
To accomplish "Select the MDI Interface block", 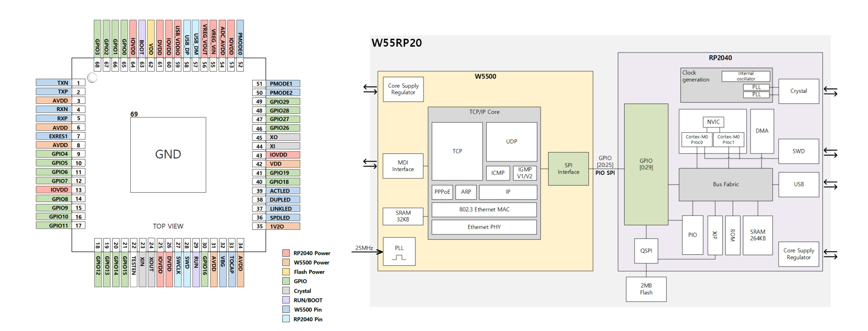I will [x=403, y=166].
